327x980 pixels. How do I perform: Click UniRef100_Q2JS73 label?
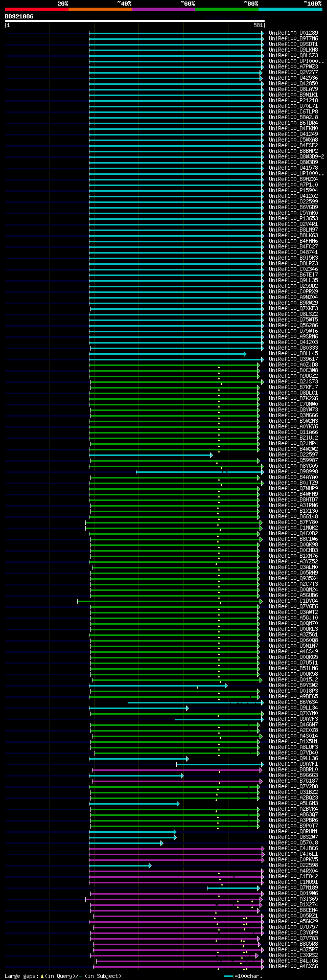(x=293, y=381)
